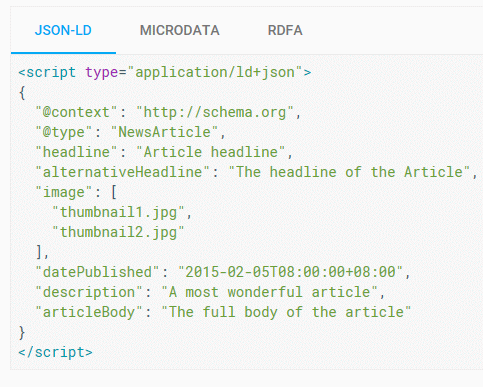The height and width of the screenshot is (387, 483).
Task: Click the "application/ld+json" type value
Action: coord(215,72)
